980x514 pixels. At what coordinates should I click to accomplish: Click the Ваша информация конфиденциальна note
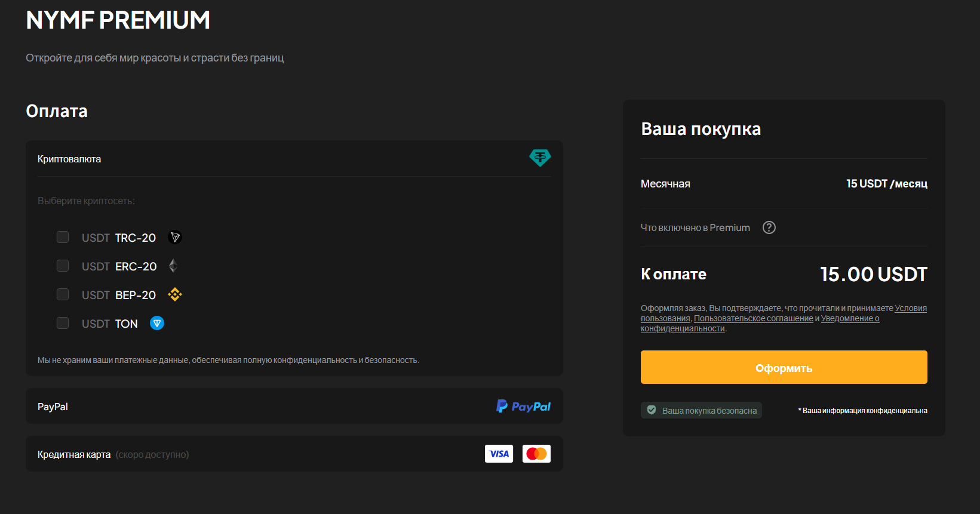863,411
